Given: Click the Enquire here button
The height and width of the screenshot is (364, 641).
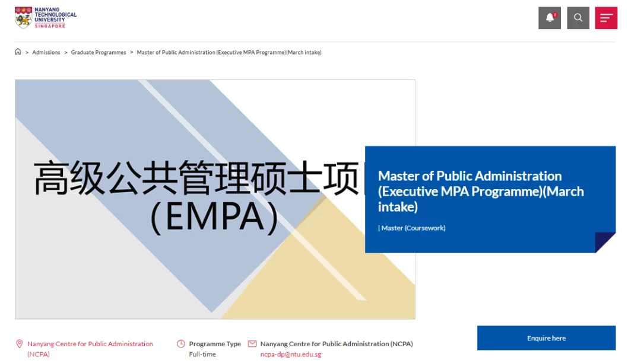Looking at the screenshot, I should click(x=546, y=338).
